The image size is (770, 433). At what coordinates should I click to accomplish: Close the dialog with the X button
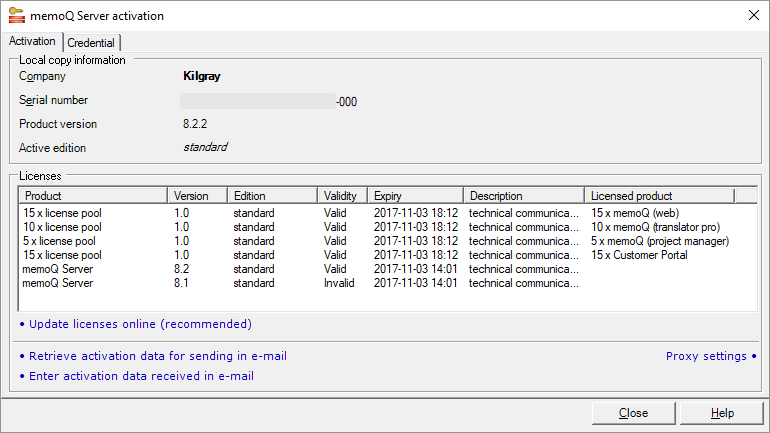point(752,16)
